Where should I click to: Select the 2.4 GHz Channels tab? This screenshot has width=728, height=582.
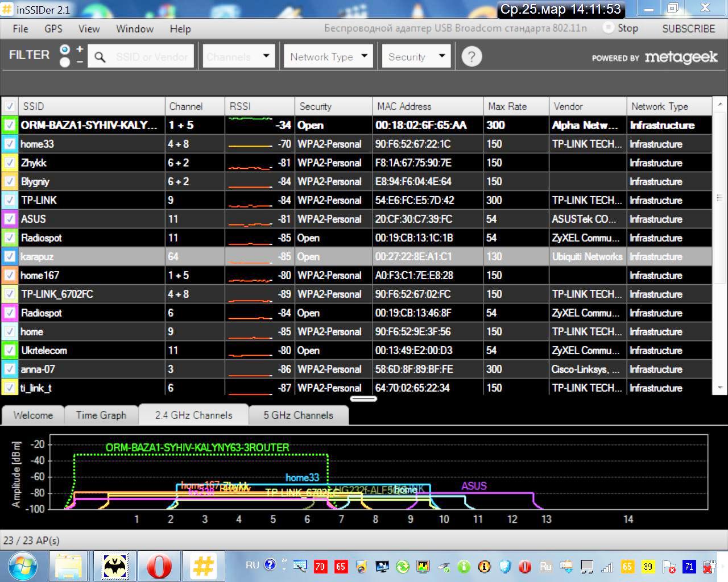pos(194,415)
